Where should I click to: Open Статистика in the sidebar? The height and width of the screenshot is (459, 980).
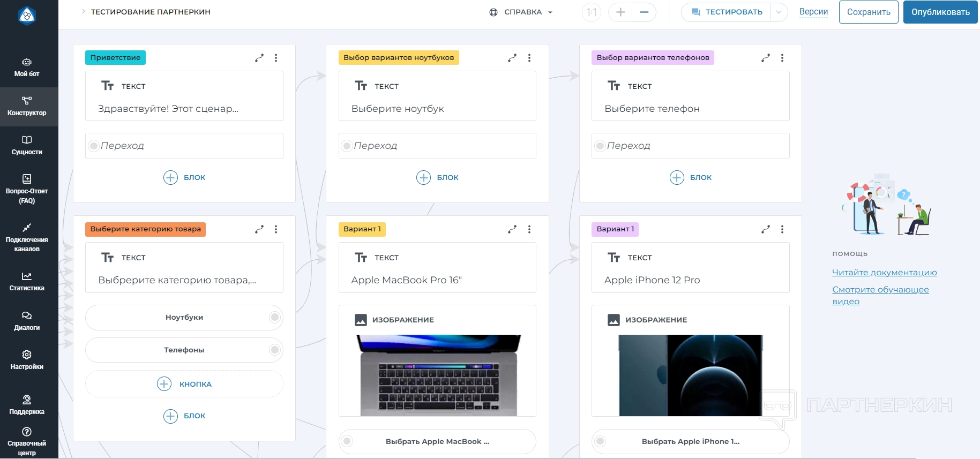[x=27, y=281]
